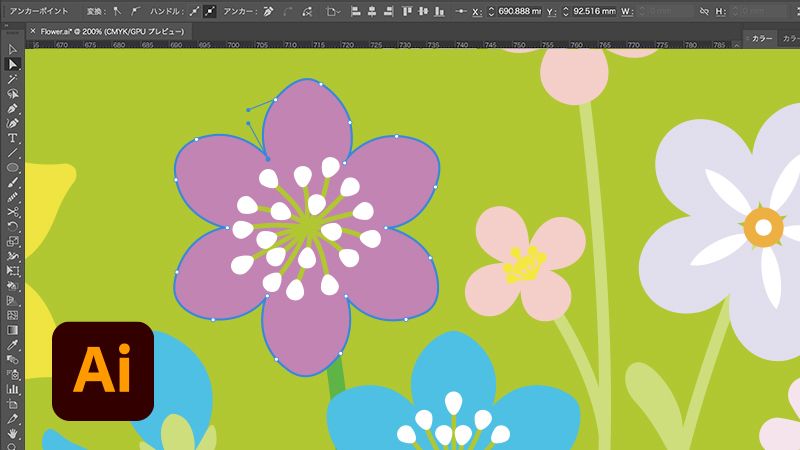Click the X field showing 690.888 mm
800x450 pixels.
tap(519, 11)
